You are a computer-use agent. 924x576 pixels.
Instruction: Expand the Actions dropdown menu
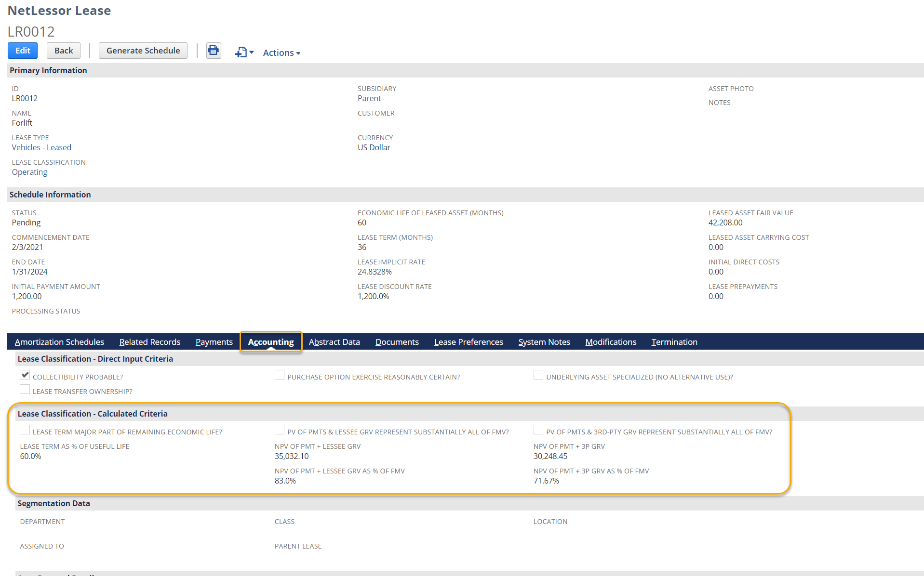(281, 53)
